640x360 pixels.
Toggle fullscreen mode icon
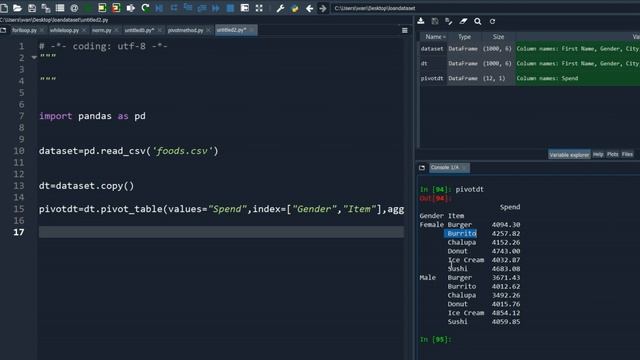click(259, 8)
